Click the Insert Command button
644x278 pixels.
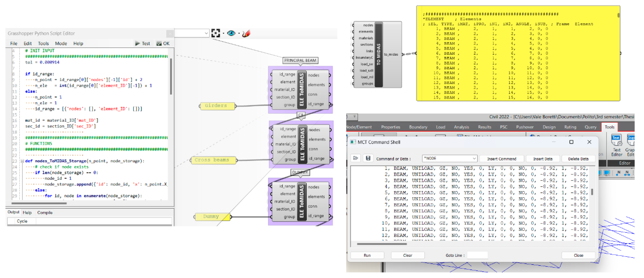(x=501, y=159)
